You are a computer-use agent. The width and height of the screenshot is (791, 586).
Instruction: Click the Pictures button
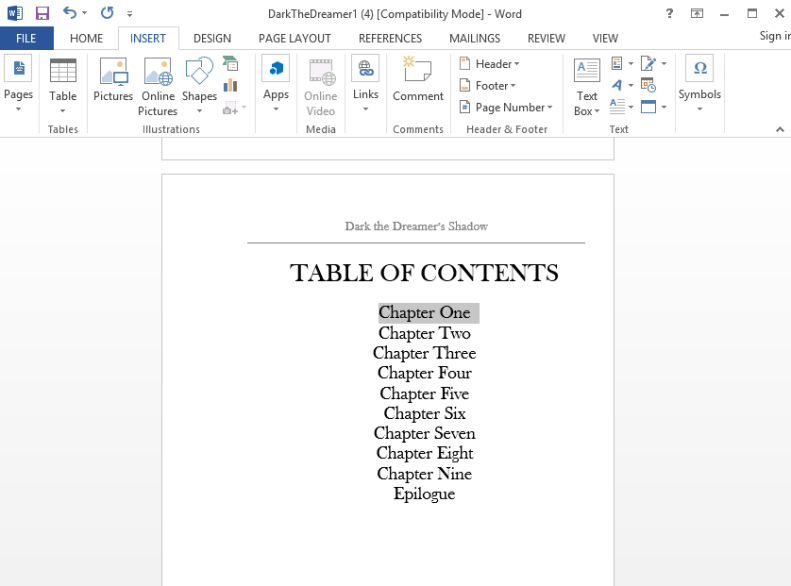tap(113, 82)
